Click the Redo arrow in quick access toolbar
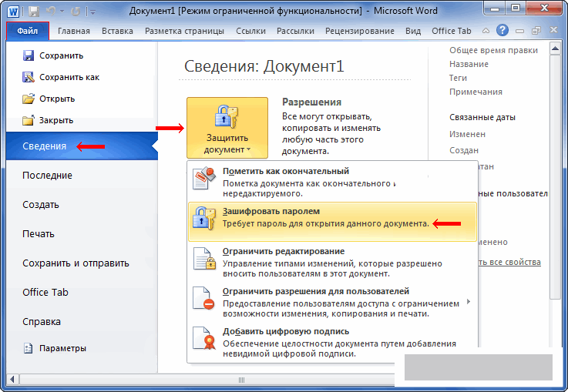Screen dimensions: 568x392 [75, 12]
